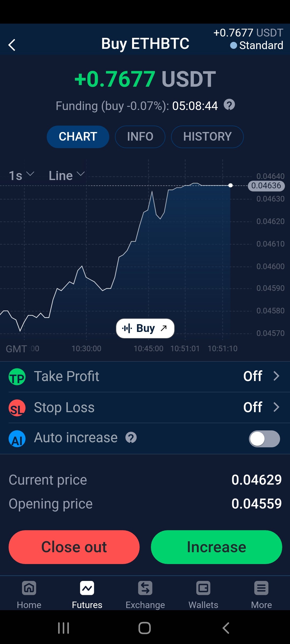The width and height of the screenshot is (290, 644).
Task: Tap the red Close out button
Action: (74, 547)
